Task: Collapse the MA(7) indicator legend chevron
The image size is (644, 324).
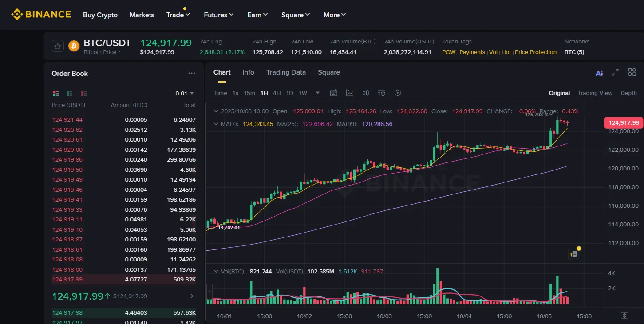Action: [x=216, y=124]
